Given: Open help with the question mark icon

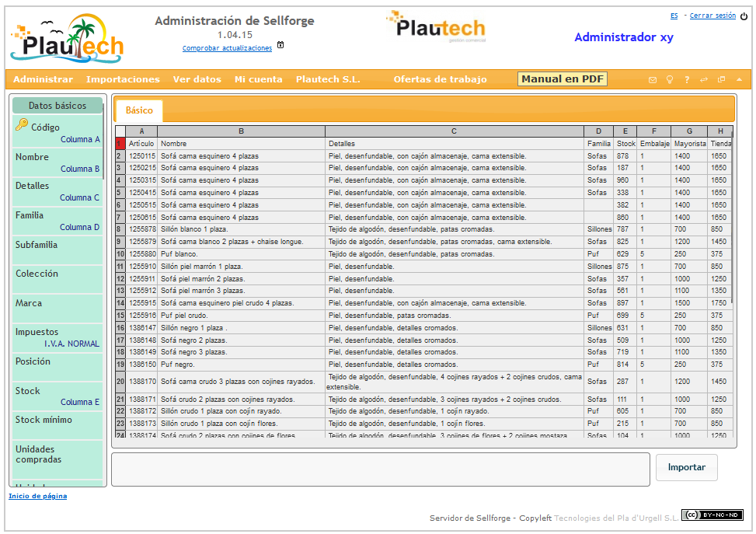Looking at the screenshot, I should [687, 80].
